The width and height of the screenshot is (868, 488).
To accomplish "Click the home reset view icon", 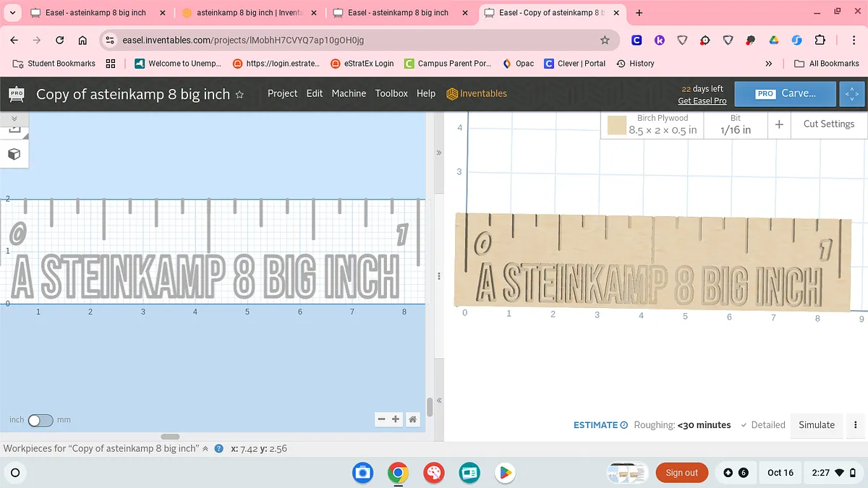I will 412,419.
